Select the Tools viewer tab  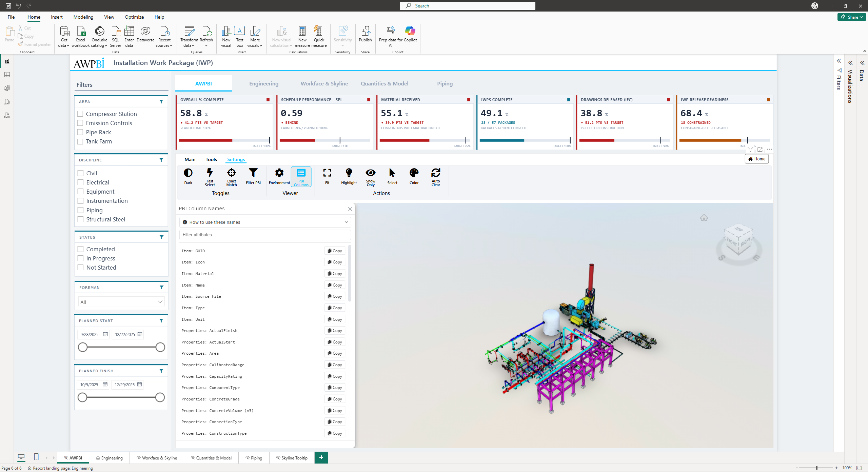(211, 159)
